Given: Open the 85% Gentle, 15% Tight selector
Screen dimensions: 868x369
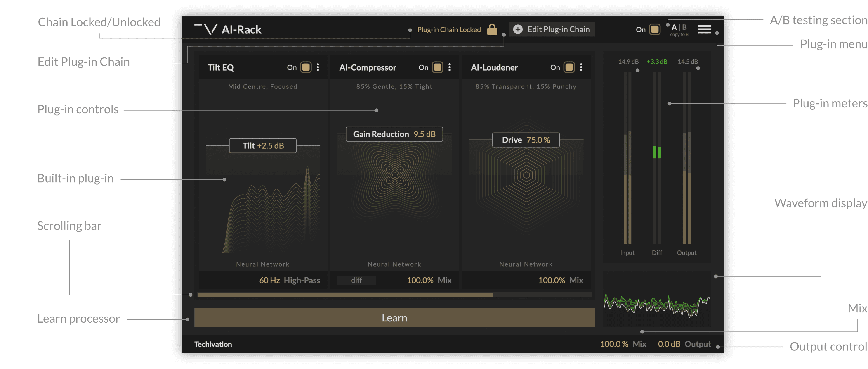Looking at the screenshot, I should tap(394, 87).
